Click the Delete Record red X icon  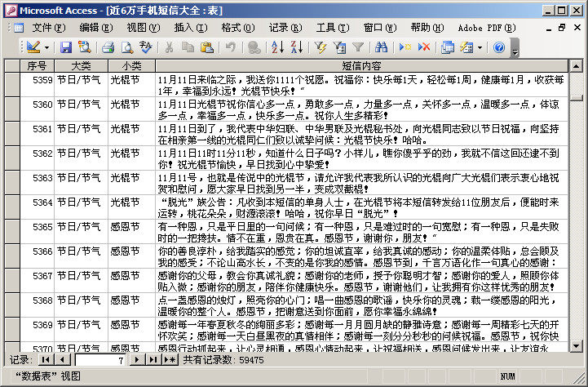[424, 47]
